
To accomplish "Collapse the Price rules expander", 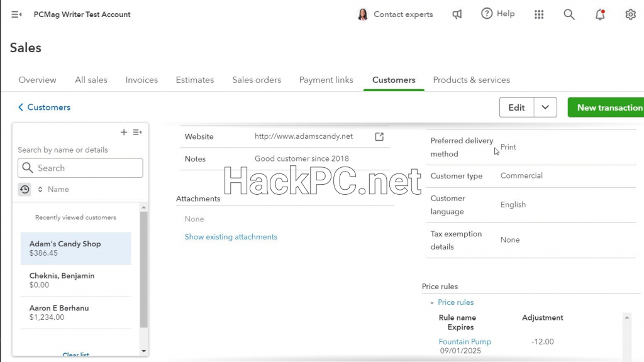I will 432,302.
